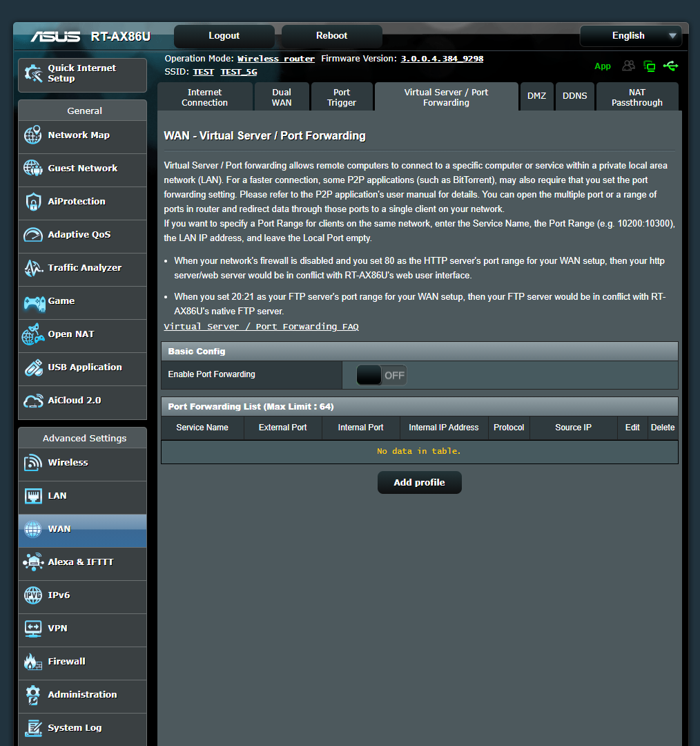The width and height of the screenshot is (700, 746).
Task: Click the Administration gear icon
Action: pyautogui.click(x=33, y=695)
